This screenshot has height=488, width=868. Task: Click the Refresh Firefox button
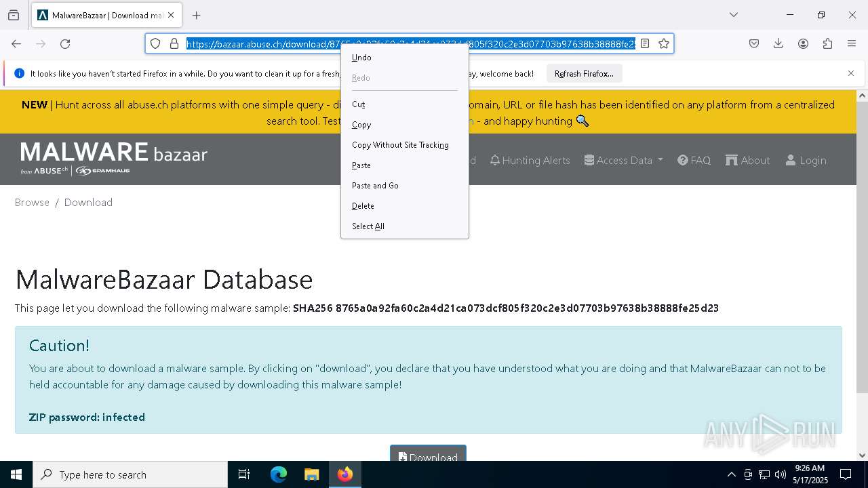coord(584,74)
